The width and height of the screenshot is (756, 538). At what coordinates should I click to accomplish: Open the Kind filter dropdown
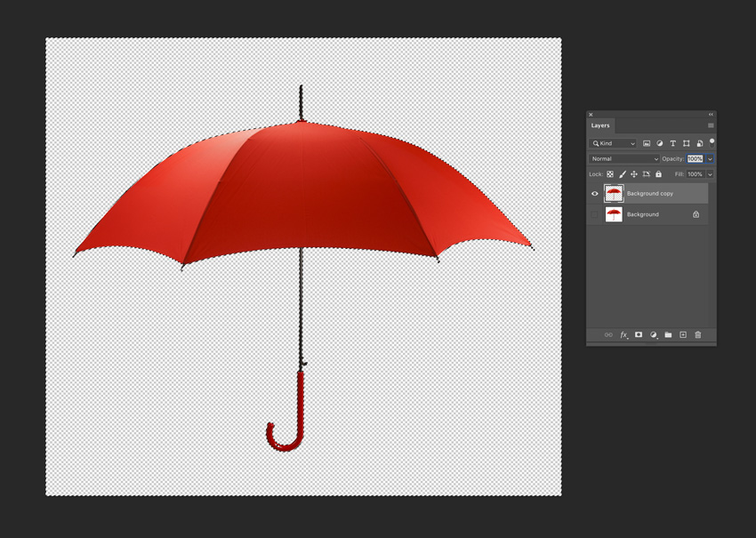pos(614,143)
